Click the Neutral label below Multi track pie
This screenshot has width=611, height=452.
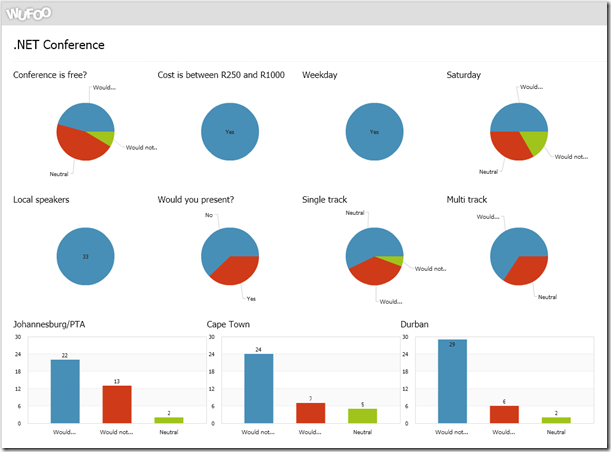[547, 297]
